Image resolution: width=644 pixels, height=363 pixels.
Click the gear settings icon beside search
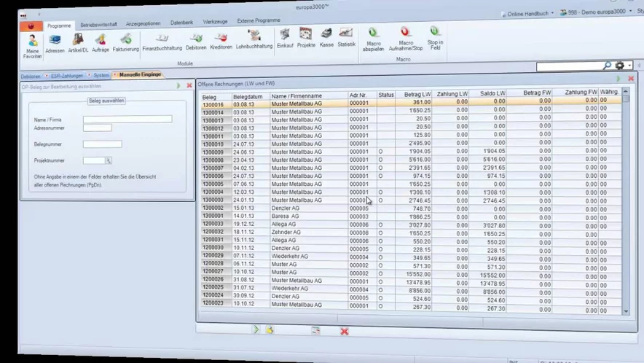620,66
